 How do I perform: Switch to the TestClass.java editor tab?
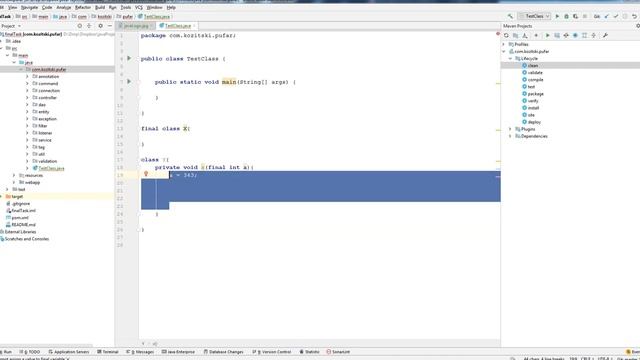point(178,26)
